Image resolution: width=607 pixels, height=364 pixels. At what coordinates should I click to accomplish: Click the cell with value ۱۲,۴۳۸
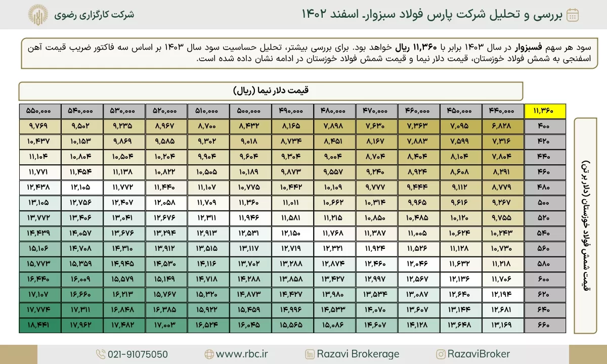(x=40, y=188)
